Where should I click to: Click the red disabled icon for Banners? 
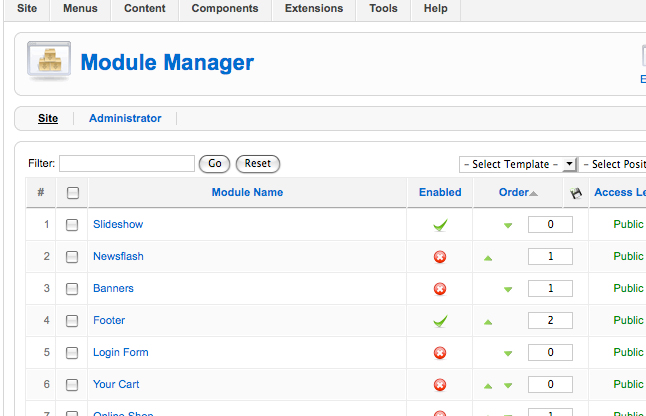click(439, 289)
